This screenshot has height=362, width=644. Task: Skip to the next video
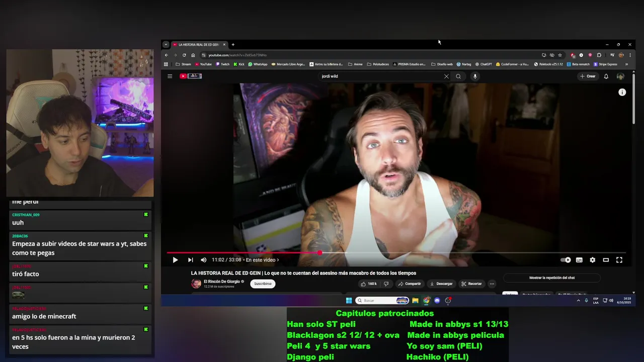click(x=190, y=260)
